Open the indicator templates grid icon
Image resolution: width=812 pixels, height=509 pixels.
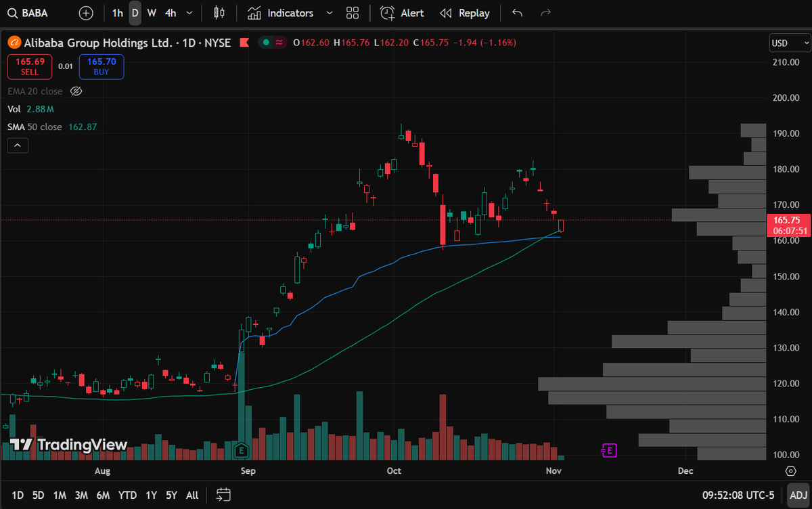(352, 13)
